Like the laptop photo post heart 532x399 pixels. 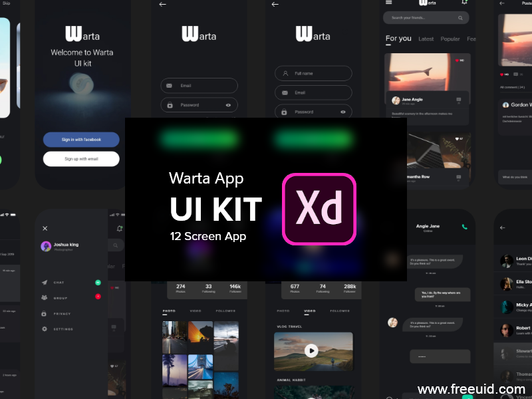457,139
